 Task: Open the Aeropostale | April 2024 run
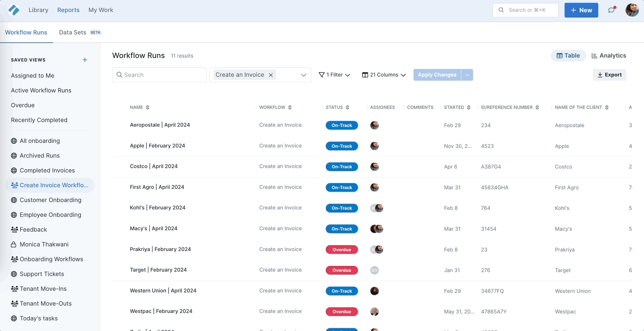click(160, 125)
